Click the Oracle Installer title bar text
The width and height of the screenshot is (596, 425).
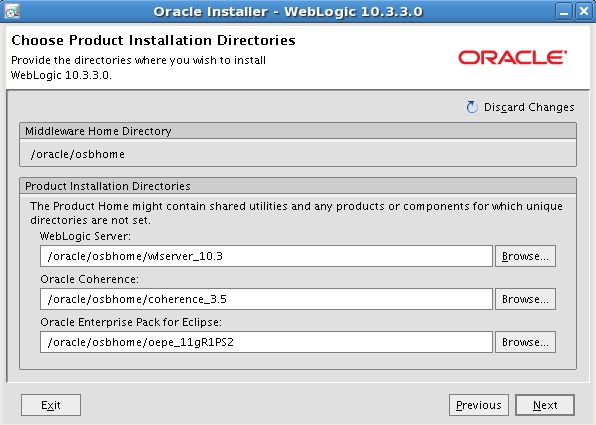point(288,11)
